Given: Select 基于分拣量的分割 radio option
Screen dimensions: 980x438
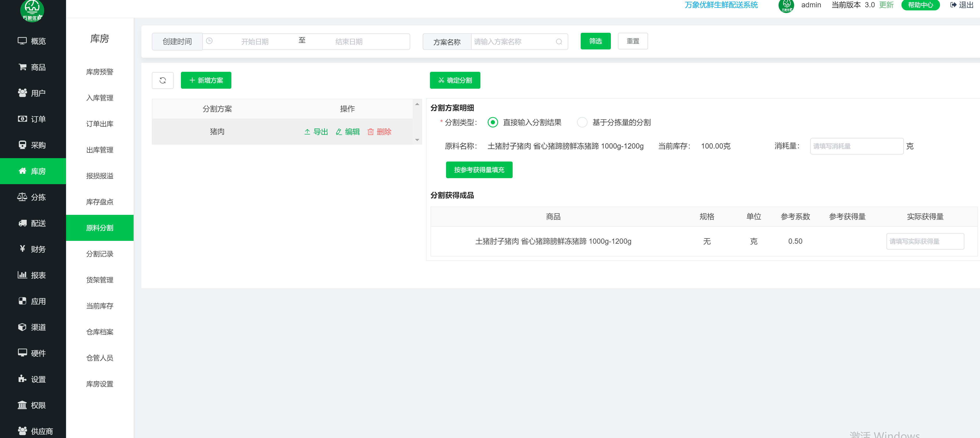Looking at the screenshot, I should 582,123.
